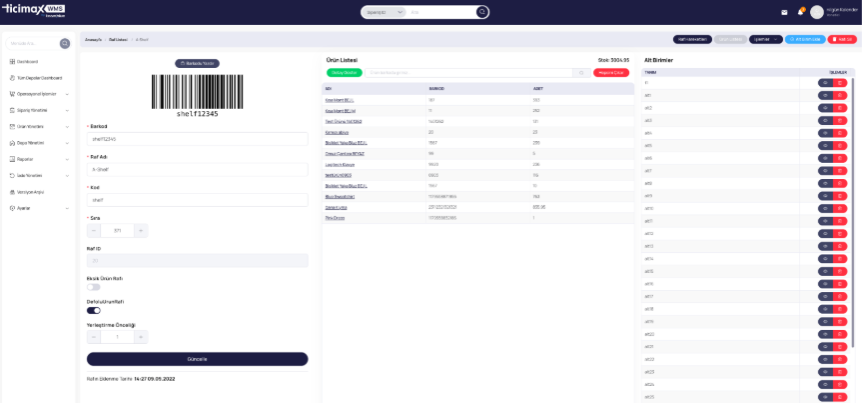This screenshot has width=864, height=403.
Task: Click the sidebar menu search icon
Action: [65, 44]
